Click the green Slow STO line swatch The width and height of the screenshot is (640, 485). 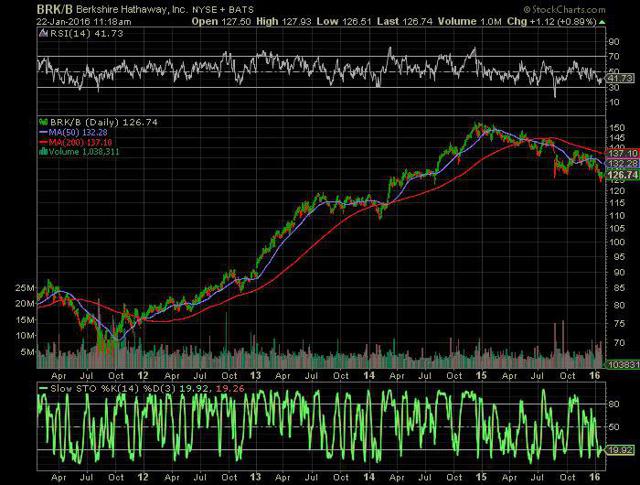click(43, 388)
